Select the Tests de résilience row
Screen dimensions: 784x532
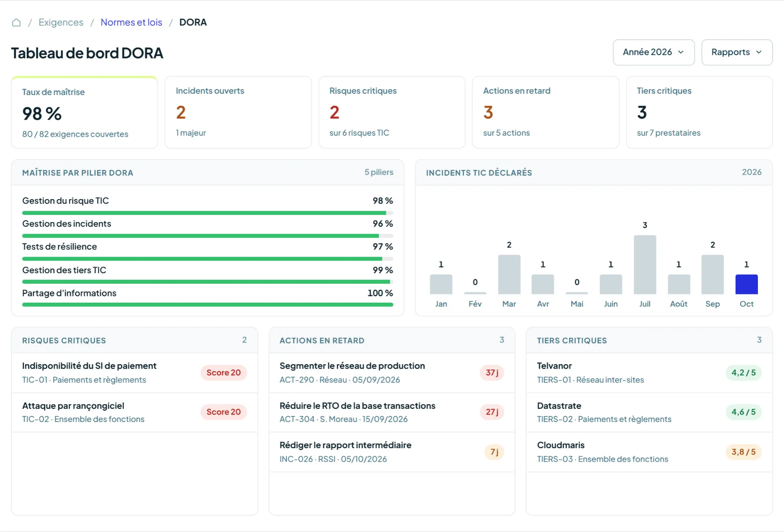[207, 252]
